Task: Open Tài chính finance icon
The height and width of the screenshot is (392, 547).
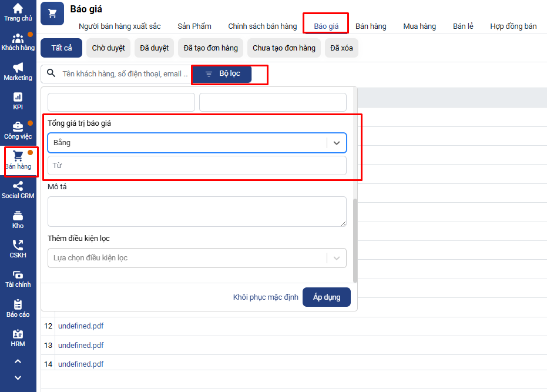Action: coord(18,275)
